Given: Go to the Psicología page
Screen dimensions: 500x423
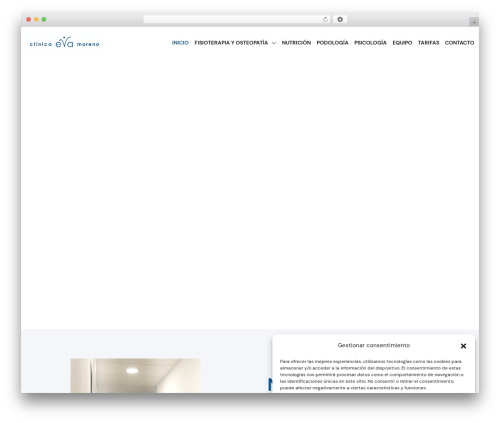Looking at the screenshot, I should tap(370, 43).
